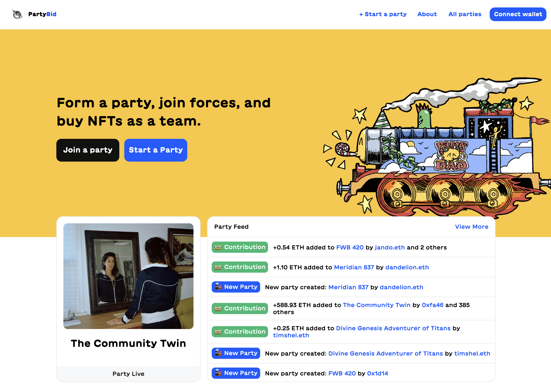This screenshot has height=392, width=551.
Task: Open the 0xfa46 address link
Action: click(433, 305)
